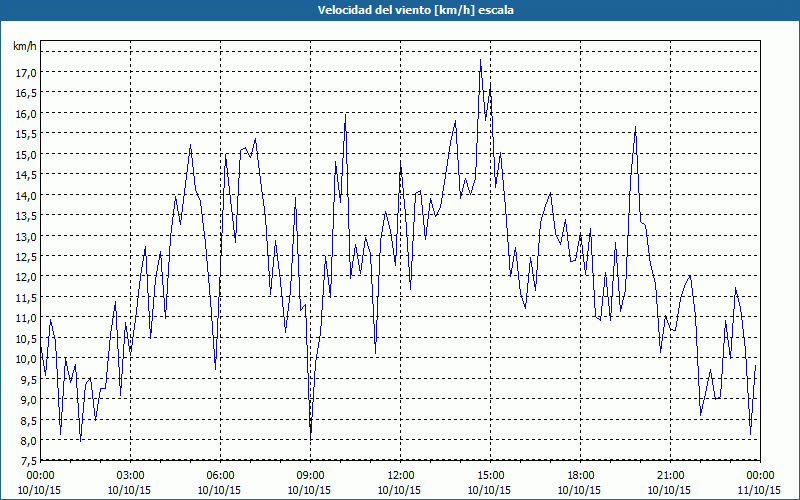Click the 16,0 y-axis value
This screenshot has width=800, height=500.
tap(26, 114)
